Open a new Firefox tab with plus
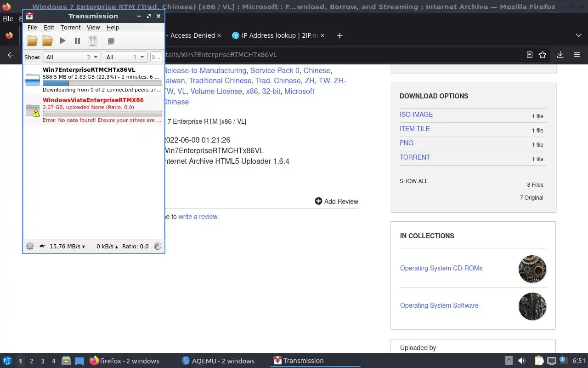588x368 pixels. tap(339, 35)
